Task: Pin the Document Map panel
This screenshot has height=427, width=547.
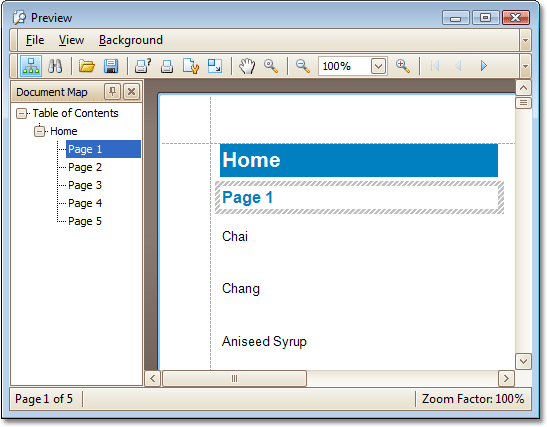Action: (x=112, y=92)
